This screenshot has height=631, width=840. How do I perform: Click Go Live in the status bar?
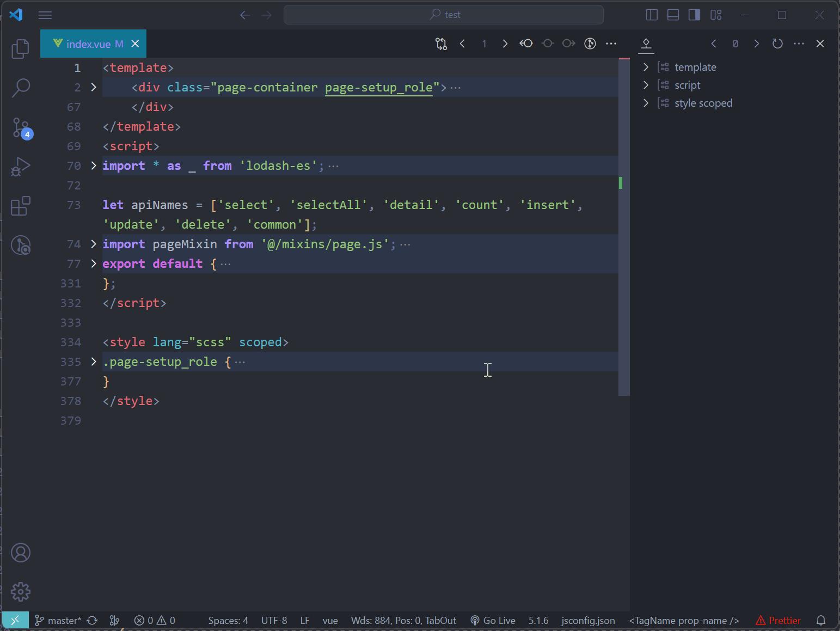(x=493, y=620)
